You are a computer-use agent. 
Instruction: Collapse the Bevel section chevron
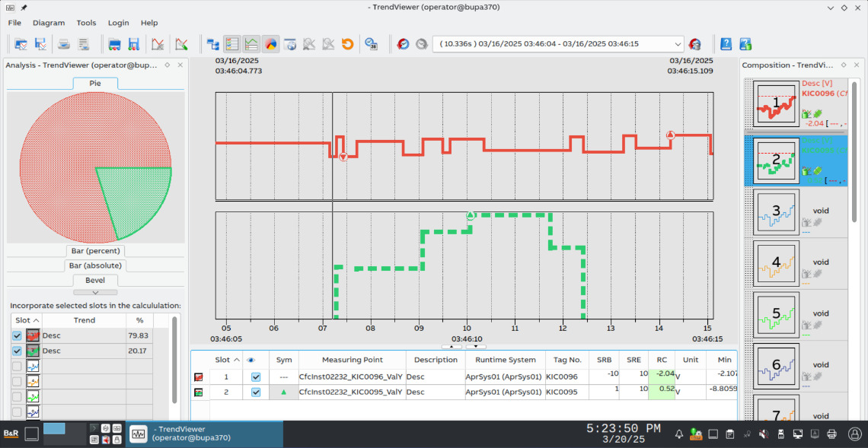coord(95,292)
